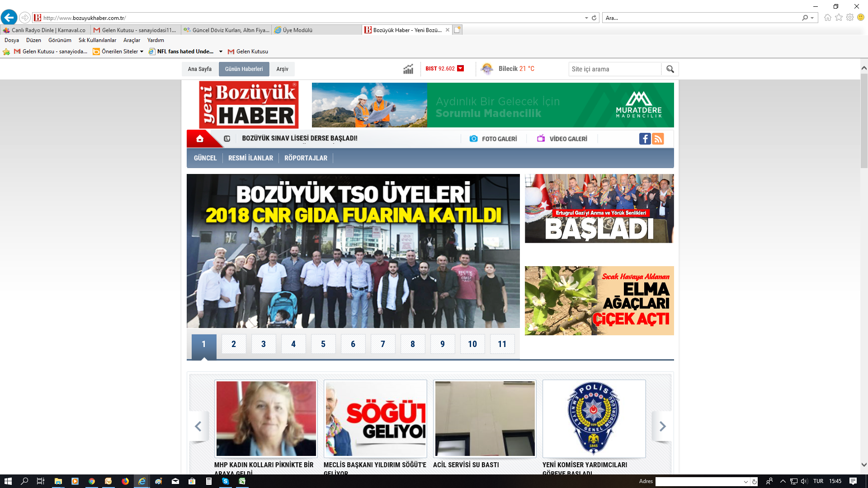Go back with the browser back arrow

(x=9, y=18)
